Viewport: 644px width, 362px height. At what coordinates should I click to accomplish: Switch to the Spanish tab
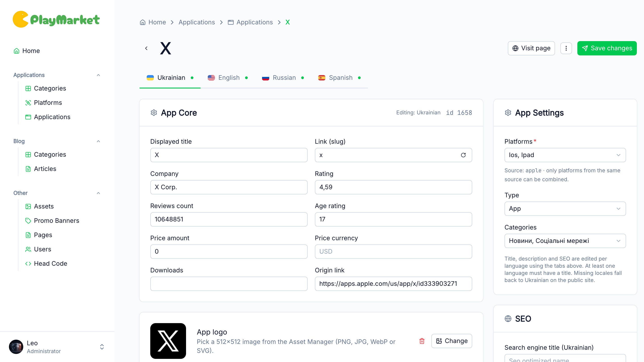pos(339,78)
